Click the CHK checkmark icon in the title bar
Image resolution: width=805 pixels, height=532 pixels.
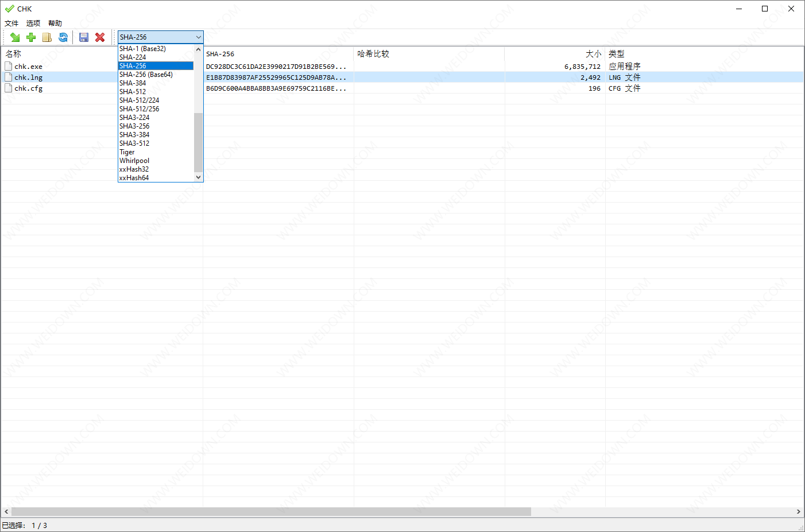coord(9,9)
